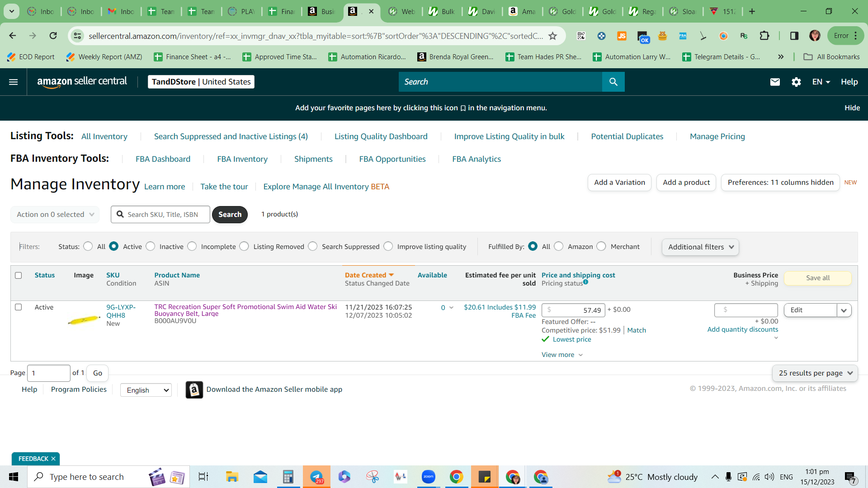This screenshot has height=488, width=868.
Task: Select the Listing Removed status filter
Action: click(244, 246)
